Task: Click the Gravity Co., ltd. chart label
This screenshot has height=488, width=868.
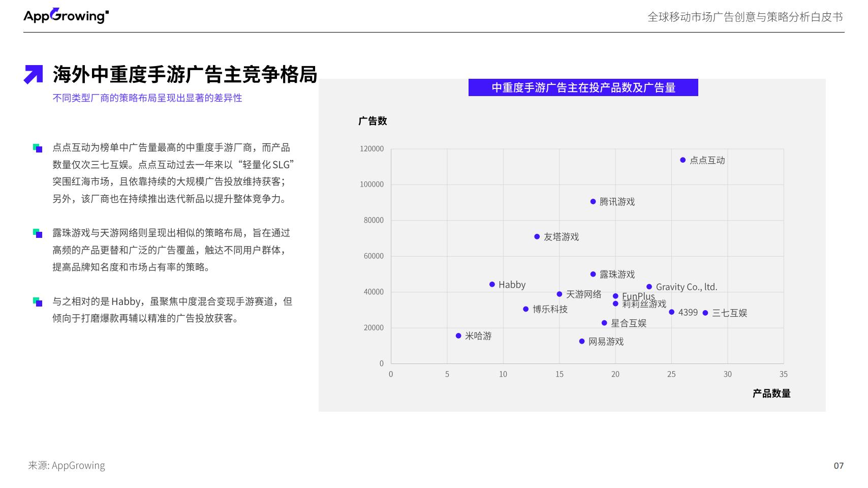Action: (x=687, y=287)
